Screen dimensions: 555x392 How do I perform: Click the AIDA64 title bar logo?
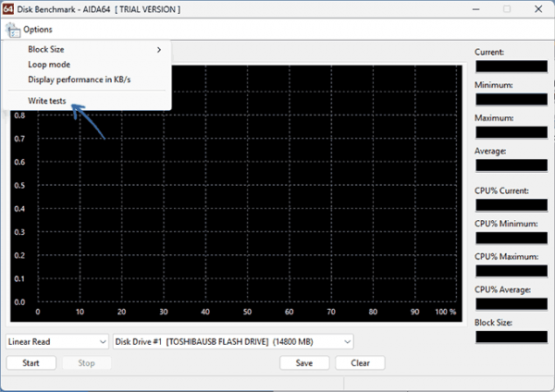click(x=7, y=9)
